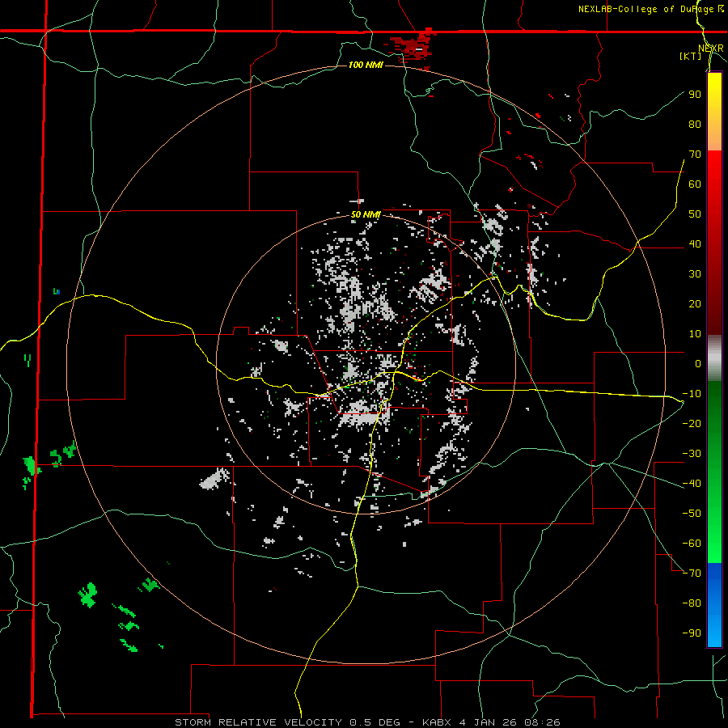Image resolution: width=728 pixels, height=728 pixels.
Task: Click the KABX station identifier in caption
Action: pyautogui.click(x=438, y=722)
